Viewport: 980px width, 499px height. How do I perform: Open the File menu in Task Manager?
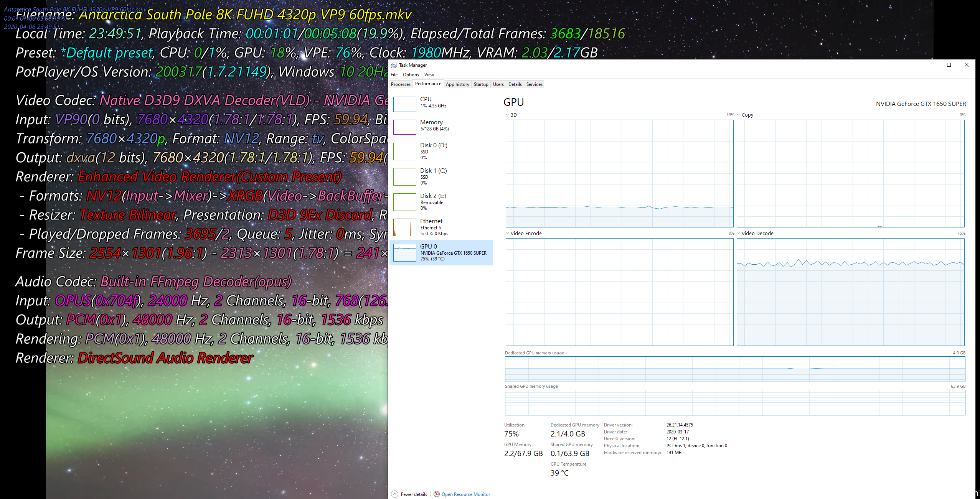[x=394, y=75]
